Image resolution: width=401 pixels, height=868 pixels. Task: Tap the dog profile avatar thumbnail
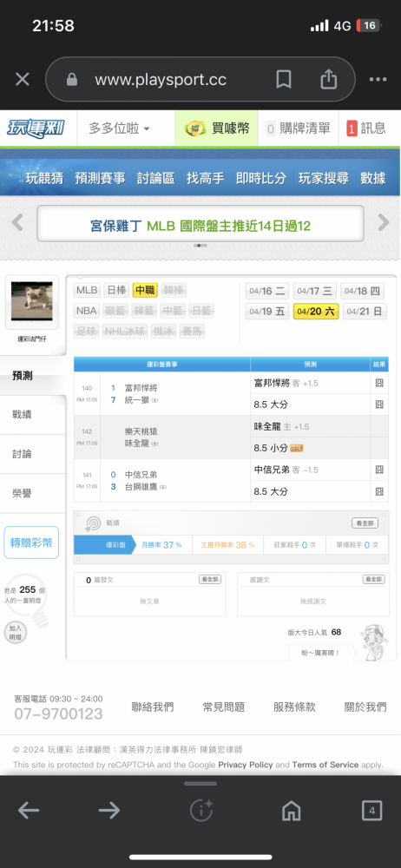pyautogui.click(x=32, y=302)
